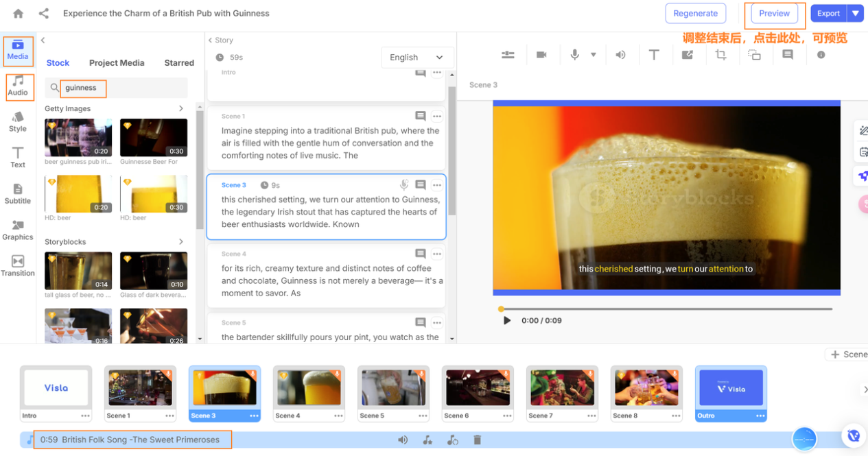
Task: Expand the Getty Images section
Action: (x=181, y=108)
